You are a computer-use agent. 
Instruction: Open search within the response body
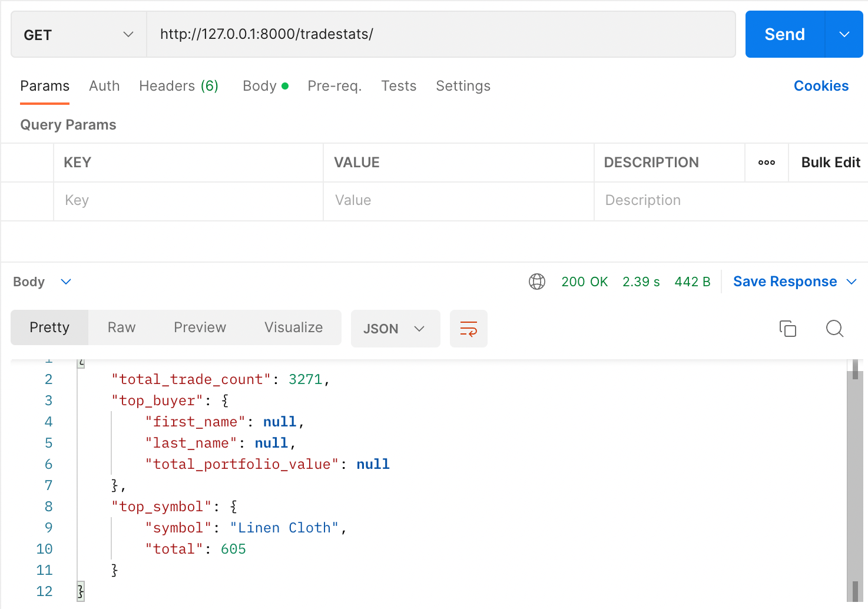(834, 329)
